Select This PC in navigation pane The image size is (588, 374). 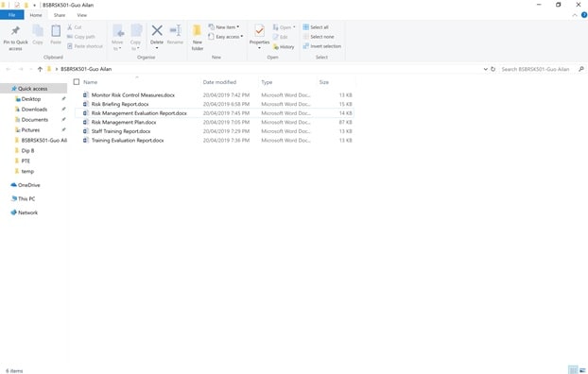(26, 198)
